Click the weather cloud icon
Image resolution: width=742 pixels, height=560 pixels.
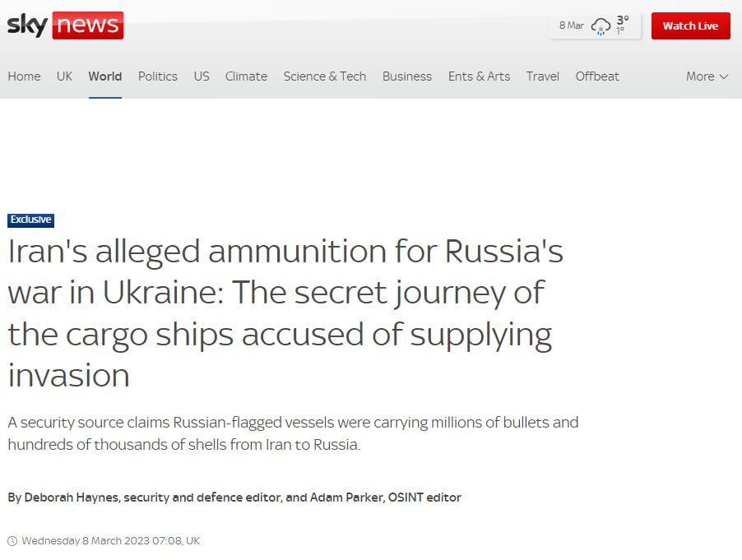click(601, 26)
